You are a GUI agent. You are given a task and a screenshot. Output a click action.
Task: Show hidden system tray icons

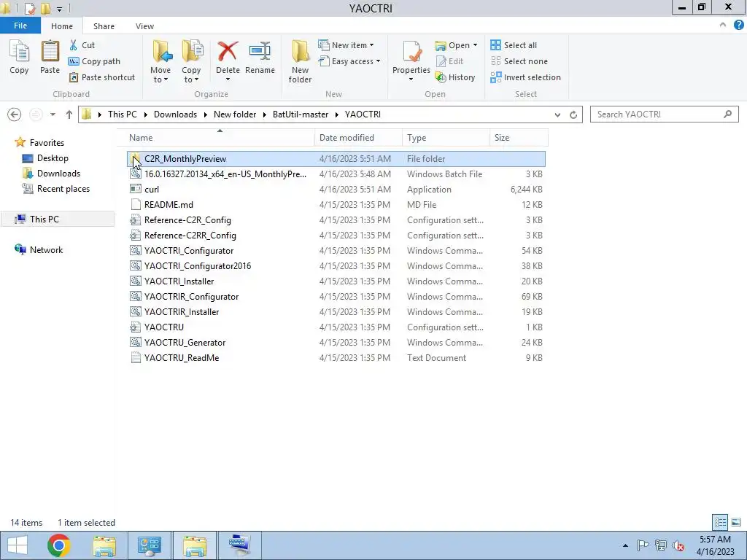point(625,545)
